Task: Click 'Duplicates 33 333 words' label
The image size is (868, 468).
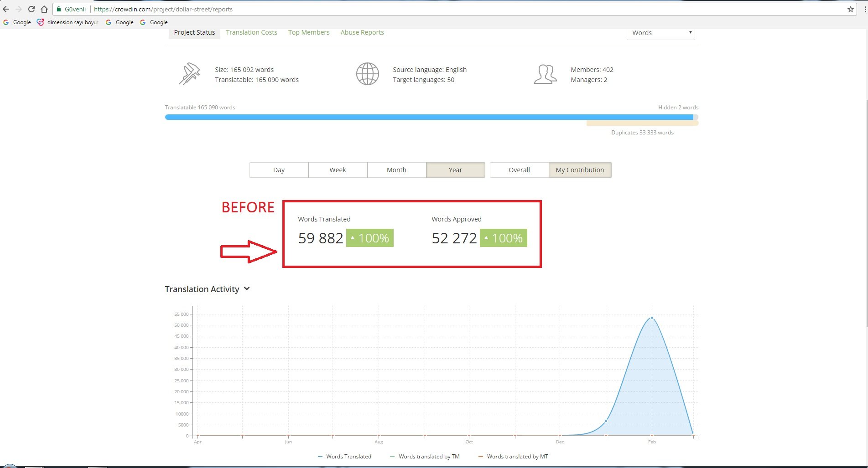Action: 642,133
